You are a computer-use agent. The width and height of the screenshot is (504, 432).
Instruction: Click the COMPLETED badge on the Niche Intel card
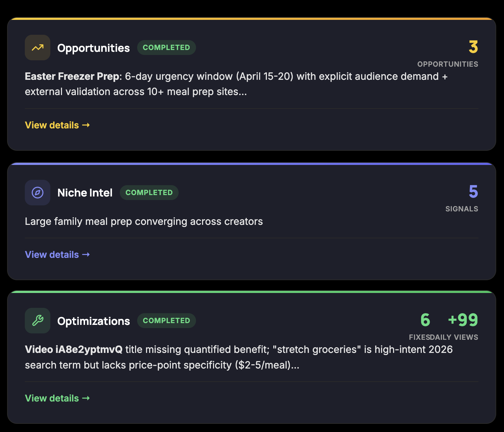pyautogui.click(x=149, y=193)
